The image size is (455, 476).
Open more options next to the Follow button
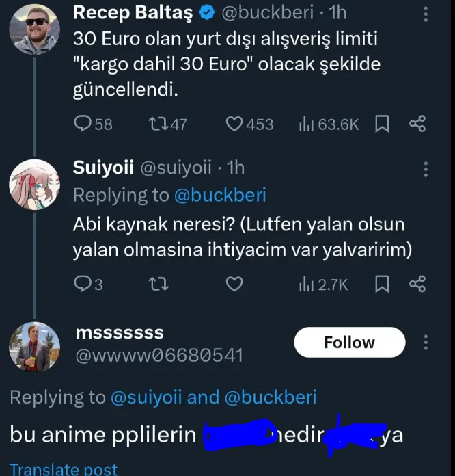pyautogui.click(x=426, y=343)
